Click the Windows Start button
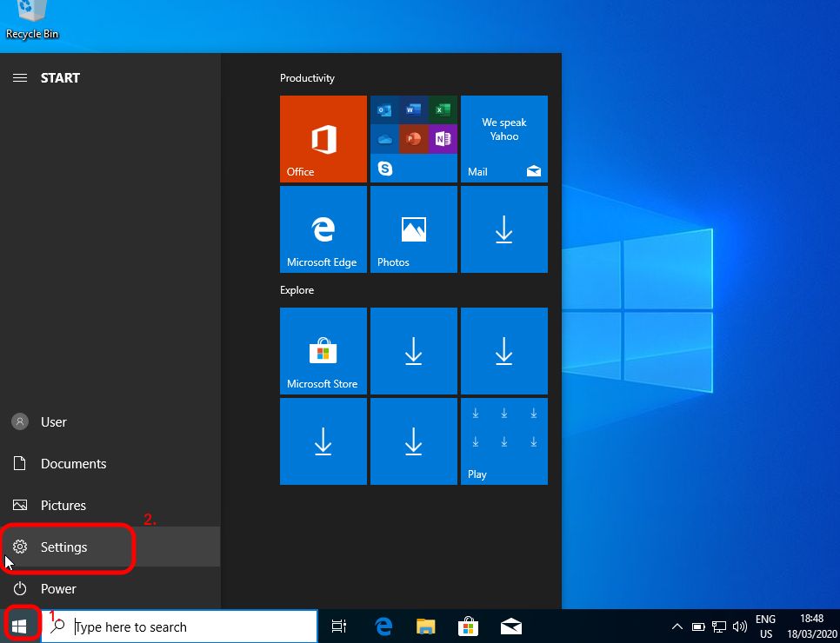 click(19, 626)
